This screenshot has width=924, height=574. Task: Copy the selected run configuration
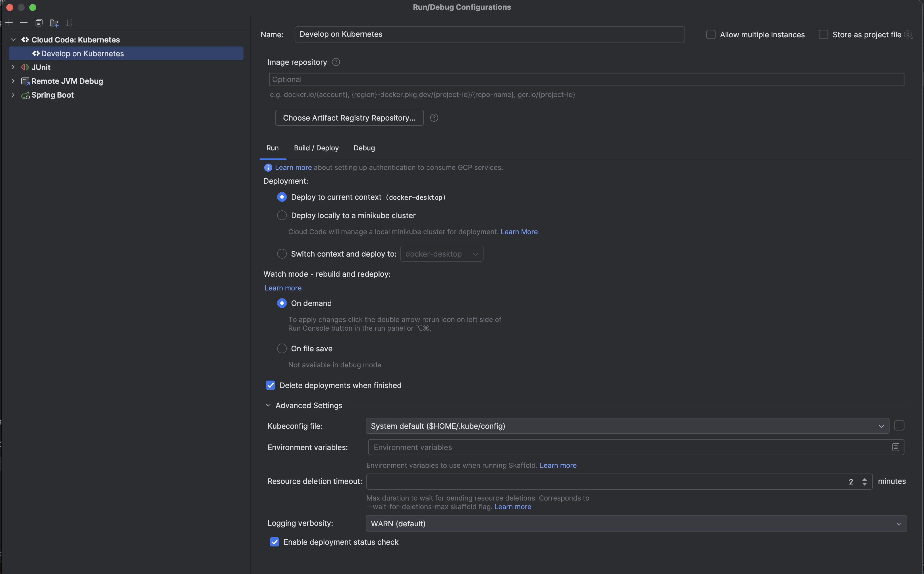pyautogui.click(x=39, y=23)
